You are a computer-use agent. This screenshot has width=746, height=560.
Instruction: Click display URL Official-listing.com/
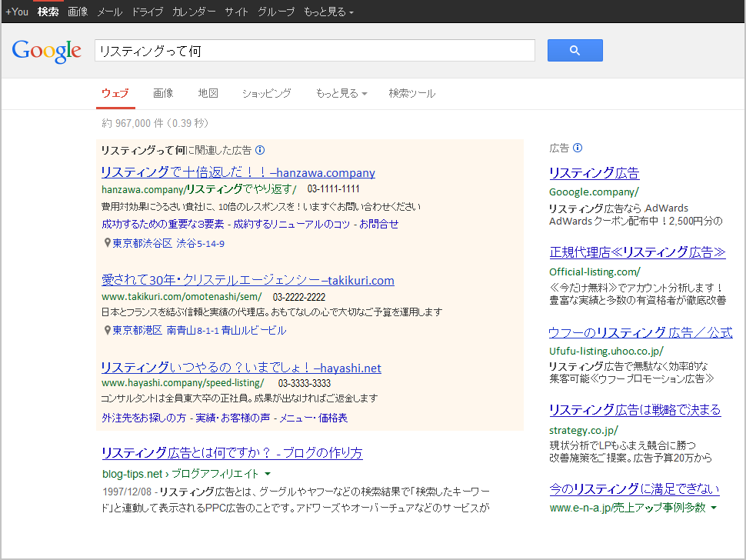tap(594, 272)
